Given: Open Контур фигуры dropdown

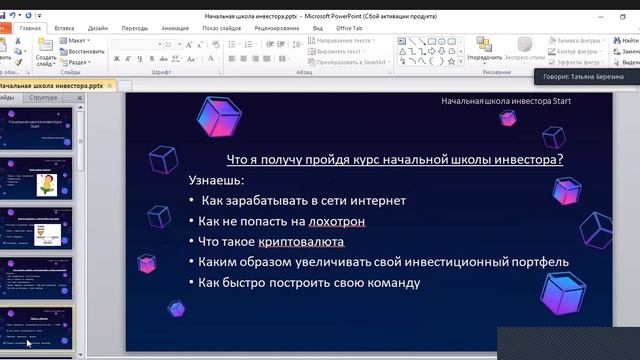Looking at the screenshot, I should (x=576, y=51).
